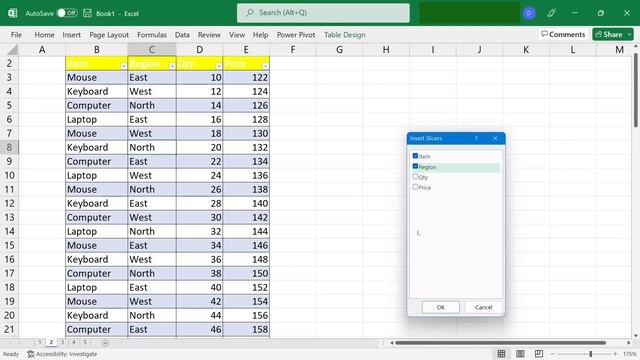Select column F header
The width and height of the screenshot is (640, 360).
point(293,50)
